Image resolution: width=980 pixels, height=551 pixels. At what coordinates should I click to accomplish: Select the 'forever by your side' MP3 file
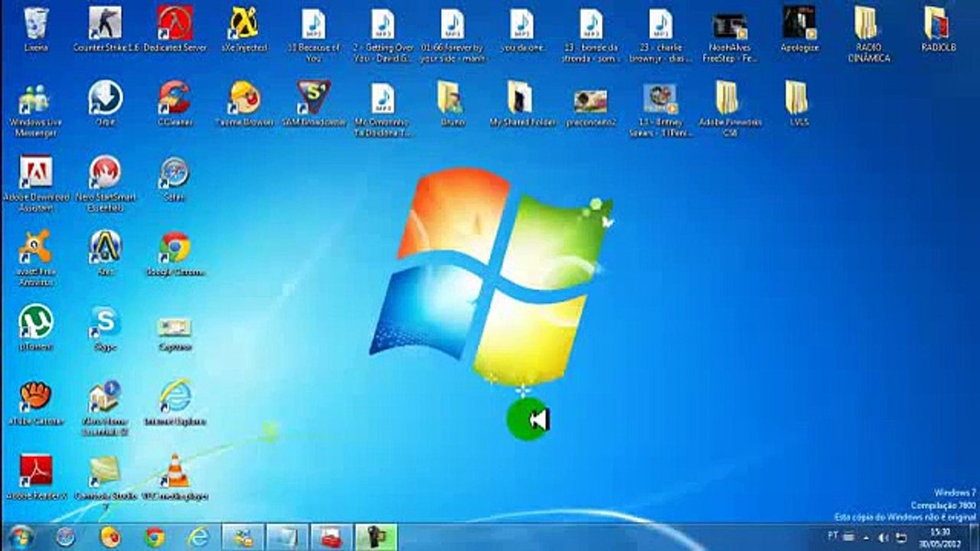(452, 35)
